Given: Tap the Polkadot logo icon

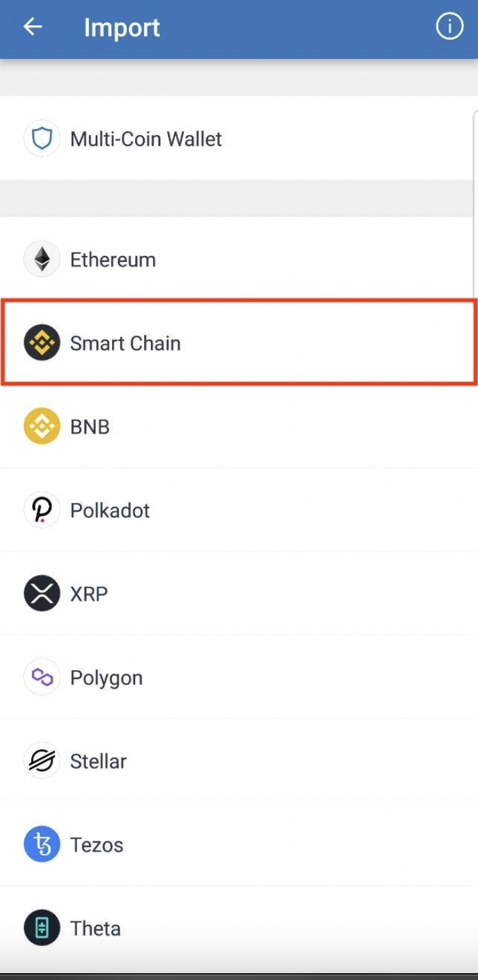Looking at the screenshot, I should click(42, 510).
